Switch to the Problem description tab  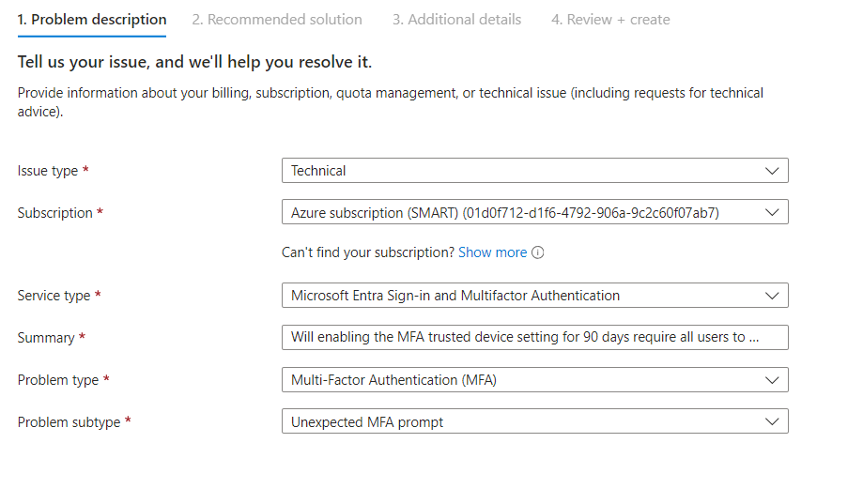92,20
